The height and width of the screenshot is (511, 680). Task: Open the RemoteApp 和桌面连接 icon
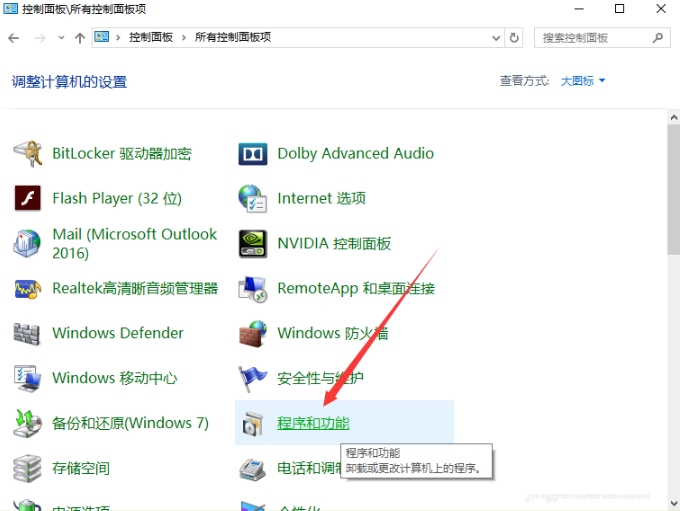(253, 289)
